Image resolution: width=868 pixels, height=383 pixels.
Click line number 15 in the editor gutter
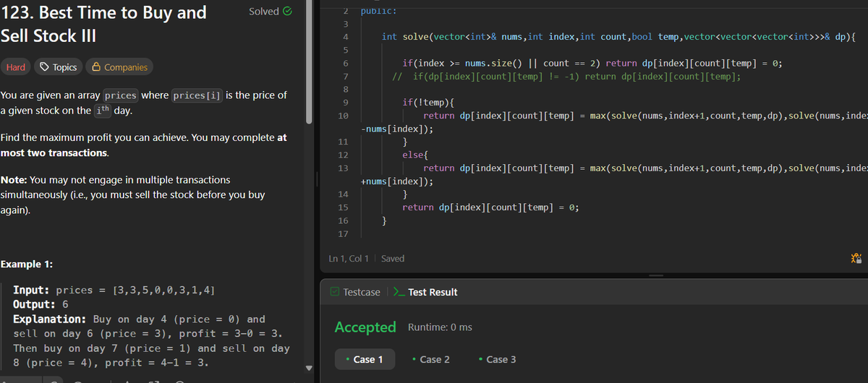tap(344, 207)
